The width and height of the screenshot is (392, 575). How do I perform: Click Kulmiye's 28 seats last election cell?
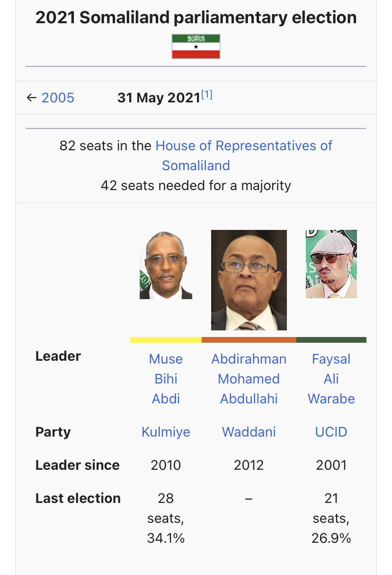(x=166, y=518)
